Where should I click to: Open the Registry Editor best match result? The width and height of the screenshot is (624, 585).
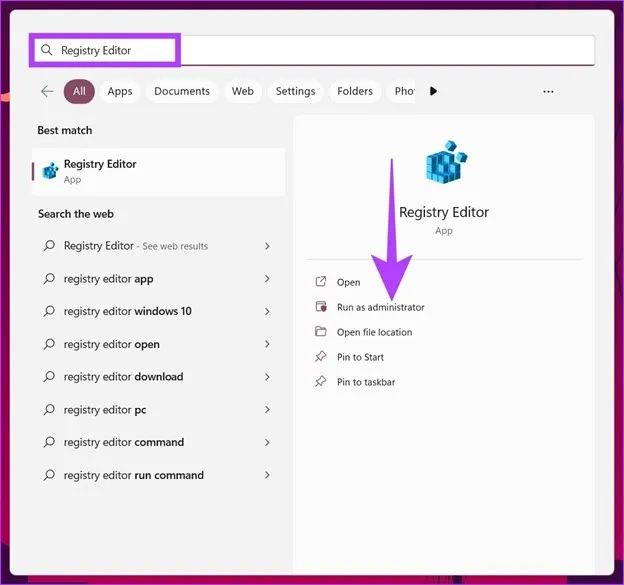pyautogui.click(x=158, y=172)
